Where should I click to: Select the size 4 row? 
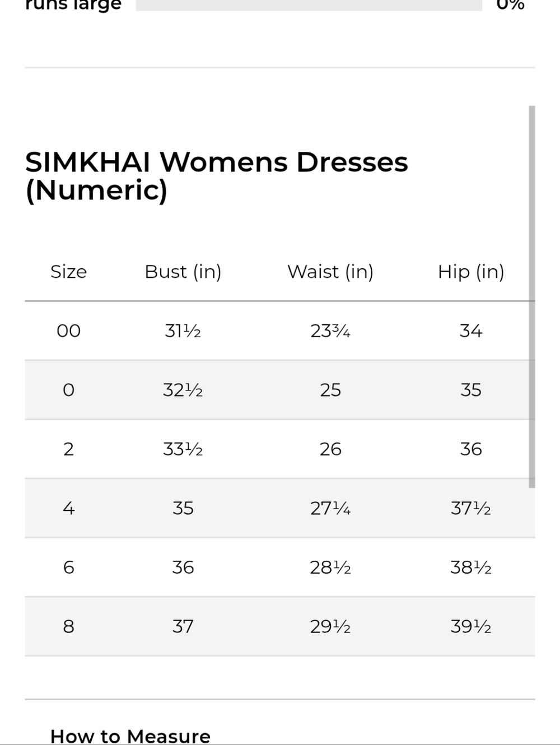pos(280,508)
